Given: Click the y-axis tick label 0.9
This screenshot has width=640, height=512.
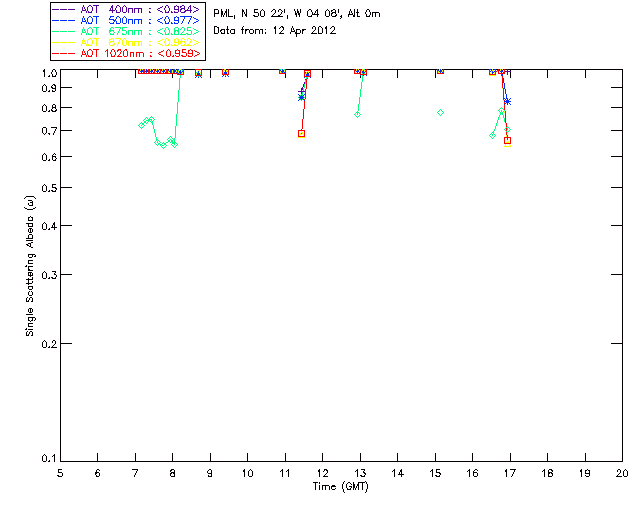Looking at the screenshot, I should click(x=49, y=88).
